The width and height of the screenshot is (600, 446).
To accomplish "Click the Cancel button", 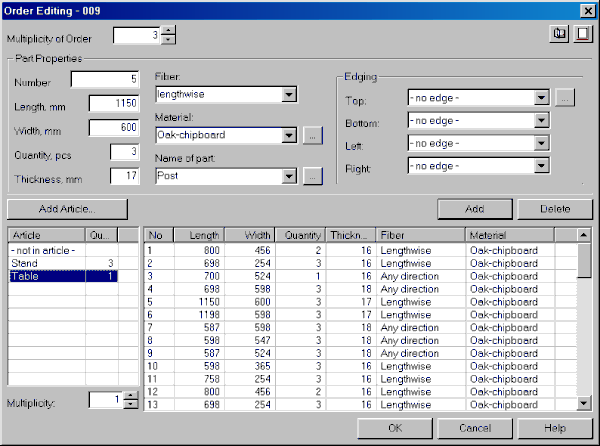I will [475, 428].
